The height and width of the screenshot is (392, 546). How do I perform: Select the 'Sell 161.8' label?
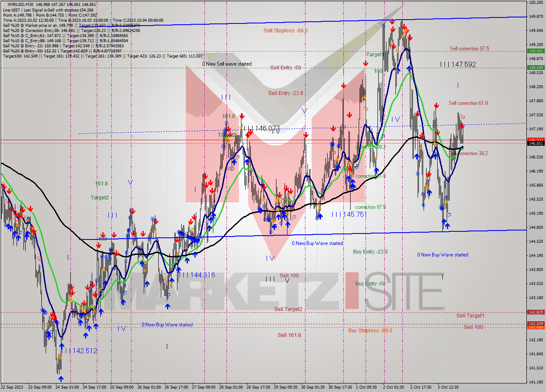(289, 335)
